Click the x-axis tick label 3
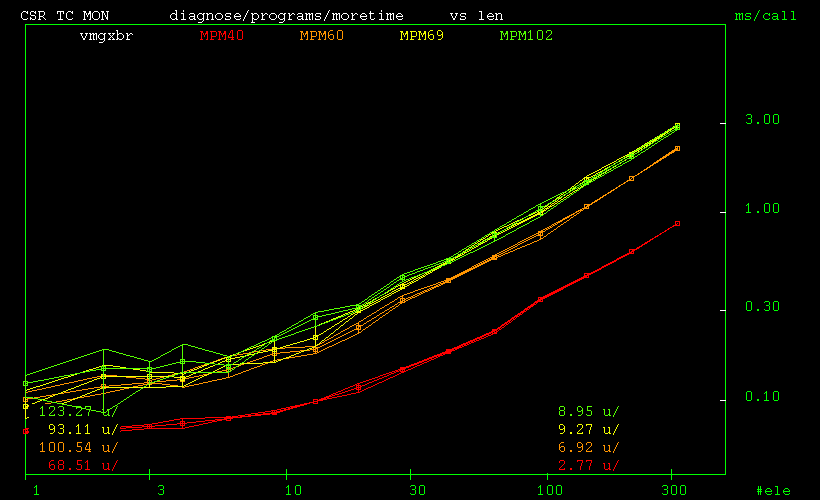The height and width of the screenshot is (500, 820). [x=161, y=490]
